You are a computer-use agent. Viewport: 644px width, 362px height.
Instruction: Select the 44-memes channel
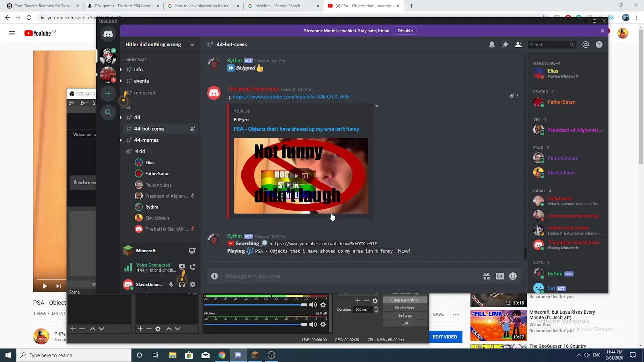point(146,140)
